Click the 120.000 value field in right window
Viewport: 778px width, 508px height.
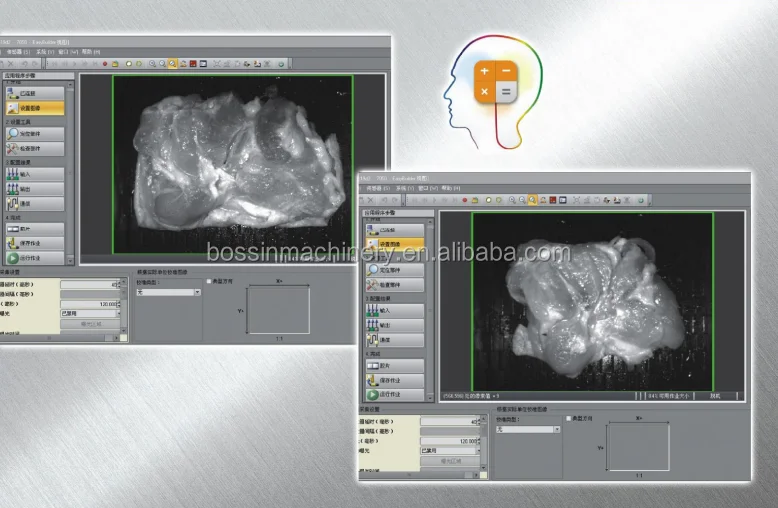(x=449, y=440)
